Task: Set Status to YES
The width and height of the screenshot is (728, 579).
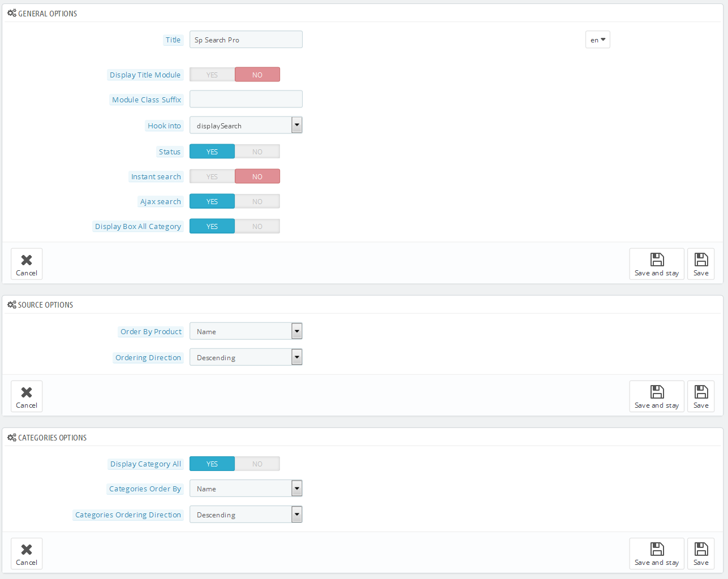Action: (212, 152)
